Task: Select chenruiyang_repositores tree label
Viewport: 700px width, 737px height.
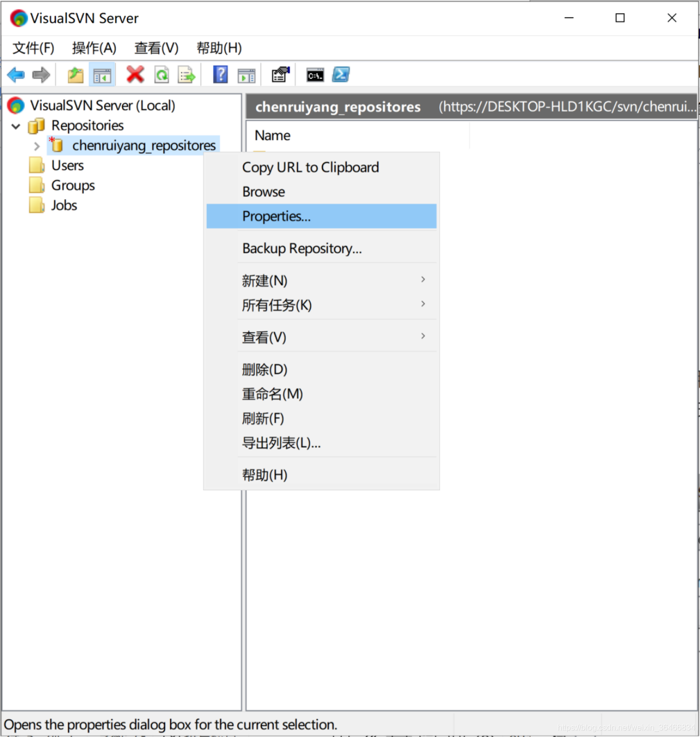Action: 144,146
